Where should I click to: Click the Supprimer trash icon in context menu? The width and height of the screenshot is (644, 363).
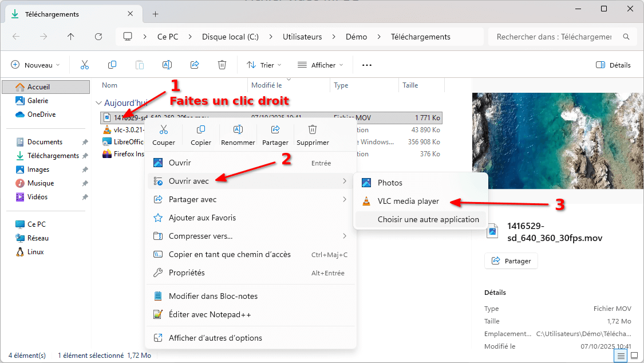(x=313, y=130)
